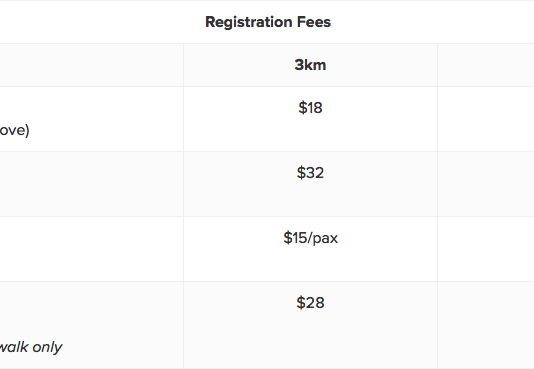Click blank area left of Registration Fees title
This screenshot has height=369, width=534.
click(102, 22)
